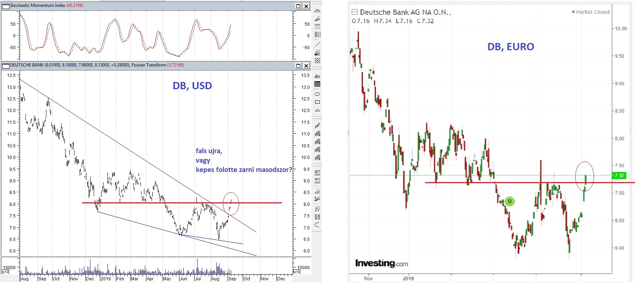Click the 10.00 price on Investing axis
This screenshot has height=302, width=644.
tap(621, 29)
